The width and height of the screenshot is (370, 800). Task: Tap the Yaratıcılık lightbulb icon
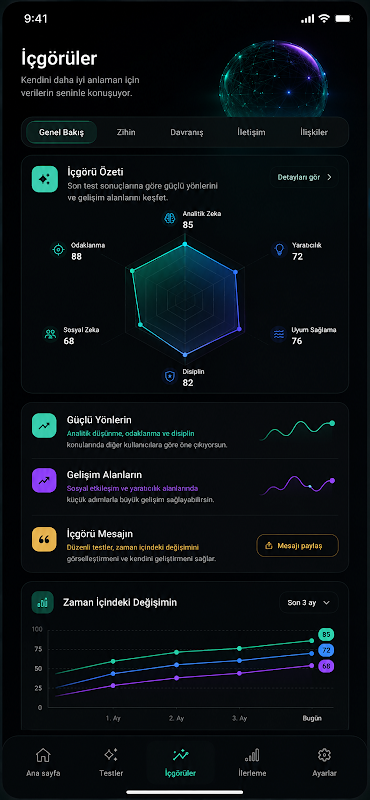tap(279, 249)
